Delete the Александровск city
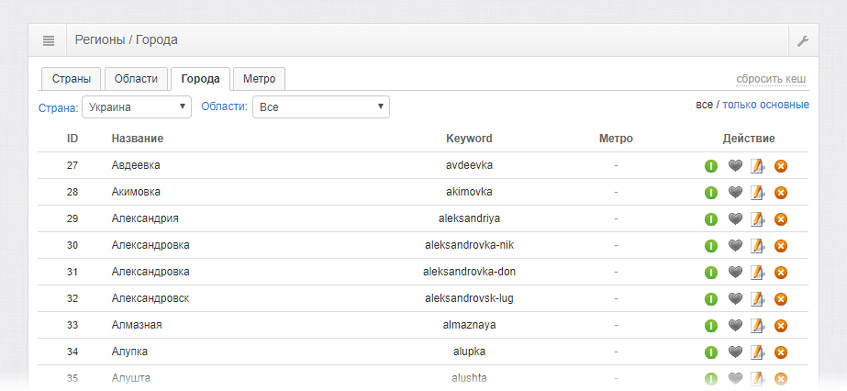 781,299
